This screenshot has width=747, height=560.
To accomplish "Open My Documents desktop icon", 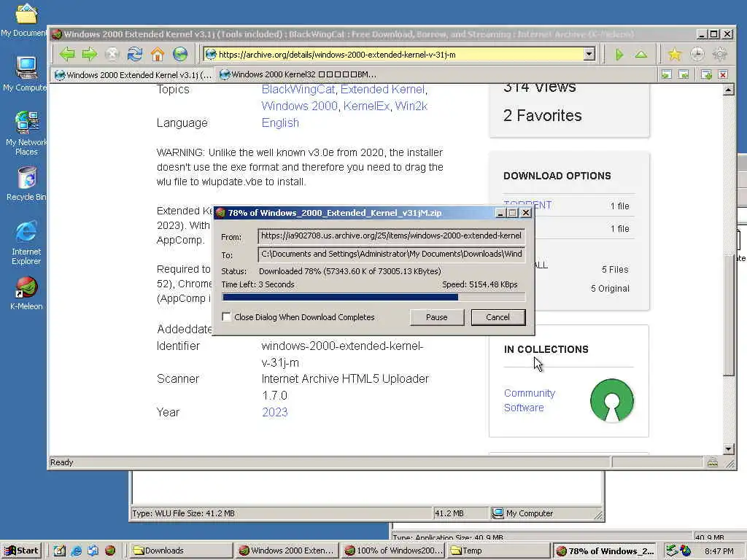I will 26,20.
